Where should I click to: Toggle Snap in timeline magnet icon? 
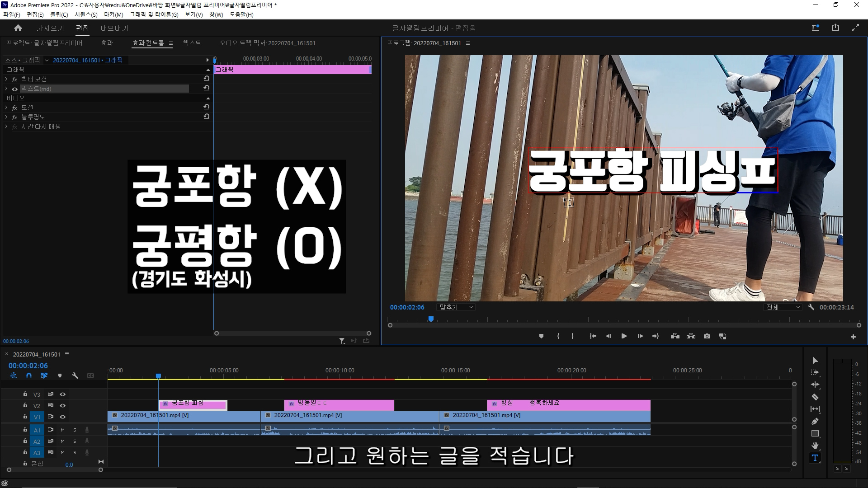pos(29,375)
